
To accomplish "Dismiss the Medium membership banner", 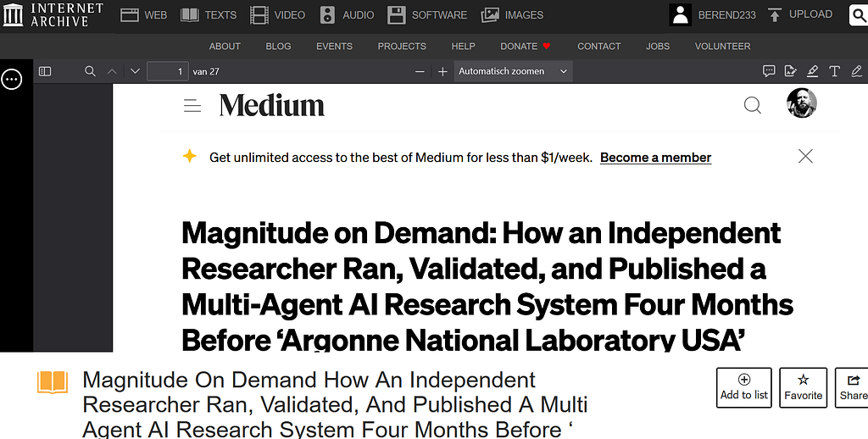I will pyautogui.click(x=805, y=156).
